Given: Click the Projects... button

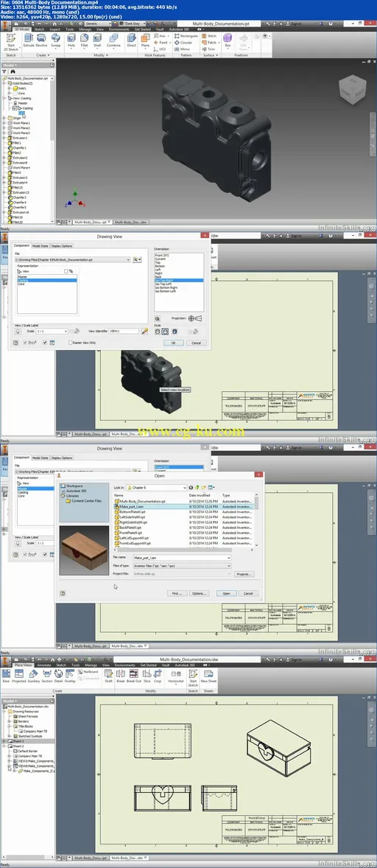Looking at the screenshot, I should (244, 574).
